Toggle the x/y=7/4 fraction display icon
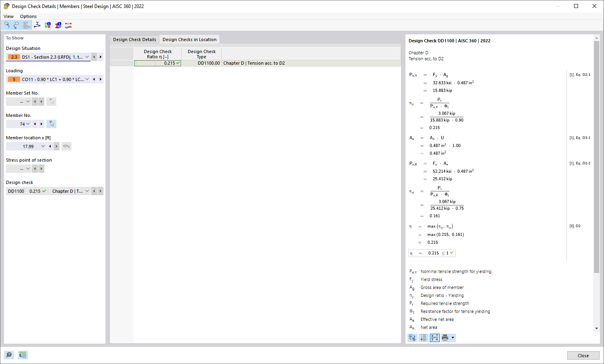Screen dimensions: 604x364 point(435,338)
